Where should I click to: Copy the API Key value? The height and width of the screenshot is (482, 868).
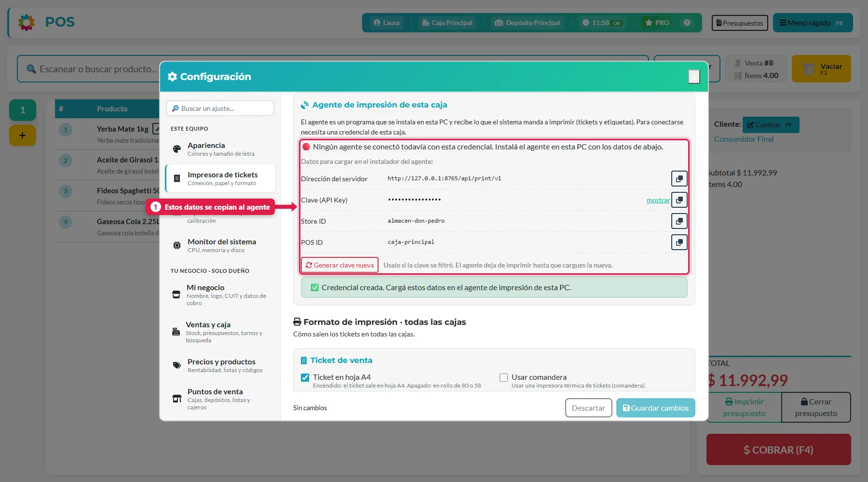[679, 200]
